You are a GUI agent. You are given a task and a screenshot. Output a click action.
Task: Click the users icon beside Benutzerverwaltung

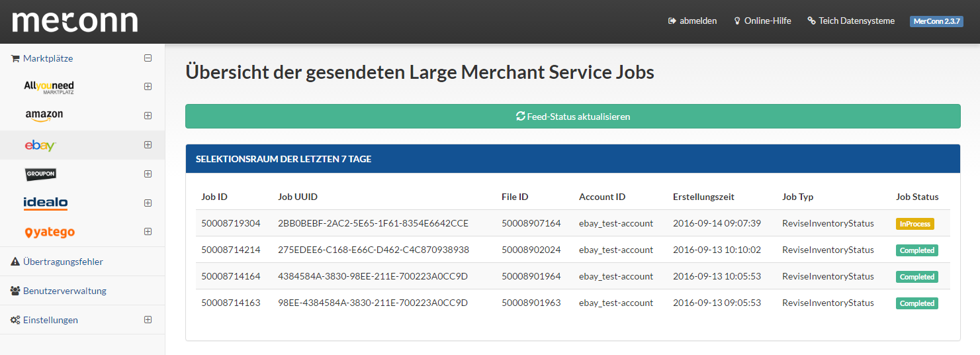click(15, 291)
